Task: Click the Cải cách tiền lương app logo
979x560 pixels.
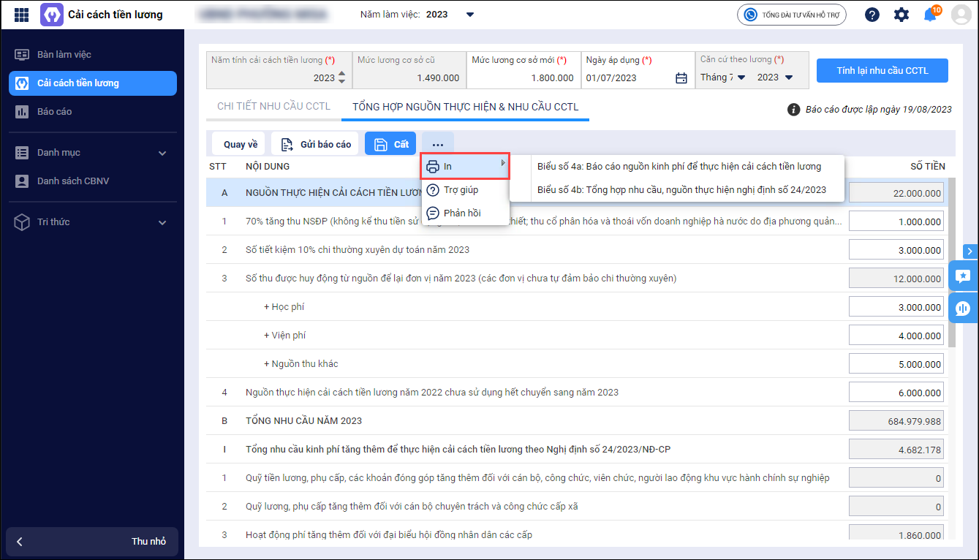Action: [x=52, y=15]
